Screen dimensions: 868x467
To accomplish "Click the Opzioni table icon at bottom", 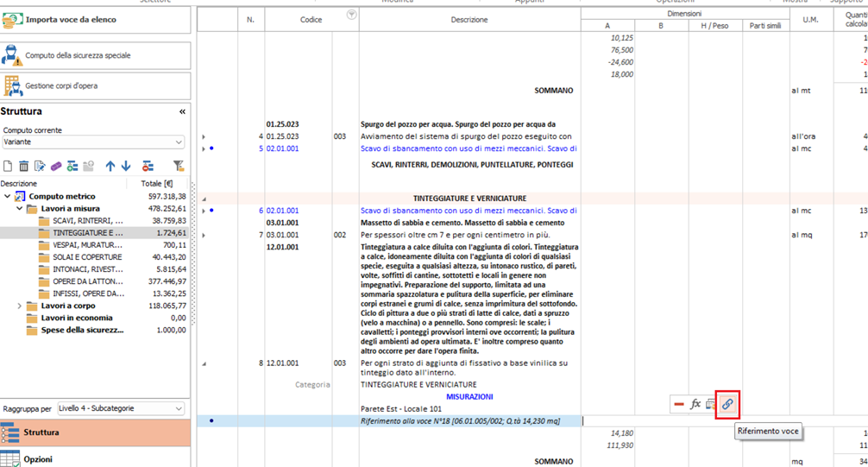I will point(10,458).
